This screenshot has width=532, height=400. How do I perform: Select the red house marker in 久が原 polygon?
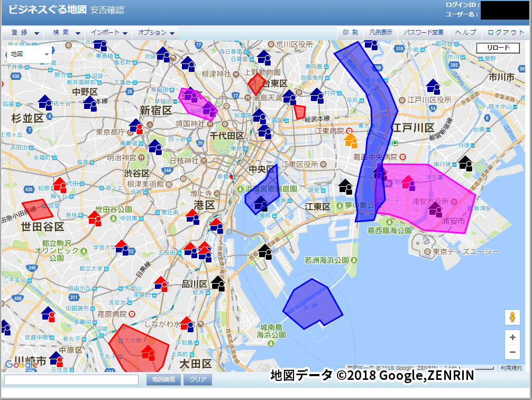click(148, 353)
